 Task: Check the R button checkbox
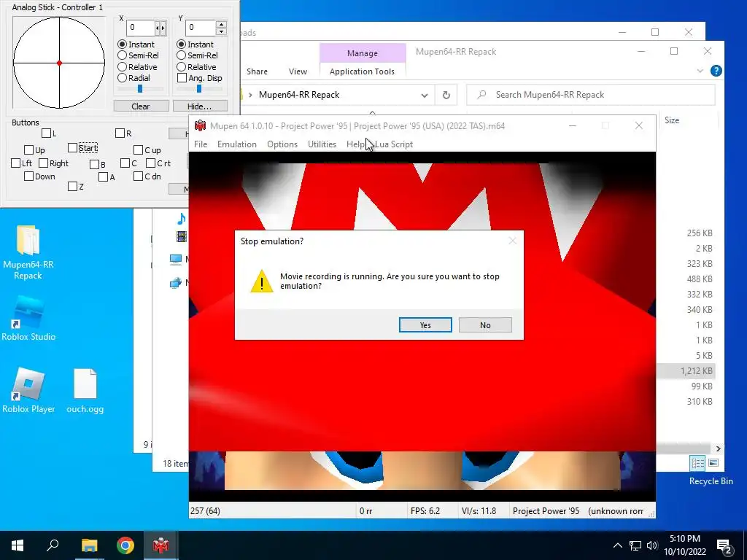(120, 133)
